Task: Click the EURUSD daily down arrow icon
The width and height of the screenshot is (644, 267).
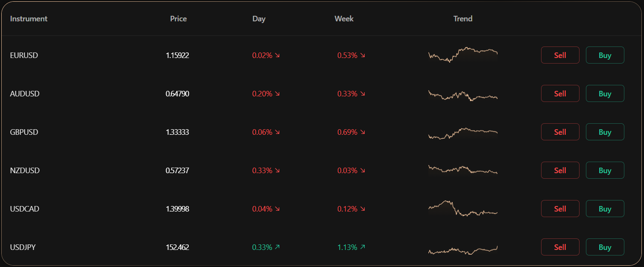Action: 278,55
